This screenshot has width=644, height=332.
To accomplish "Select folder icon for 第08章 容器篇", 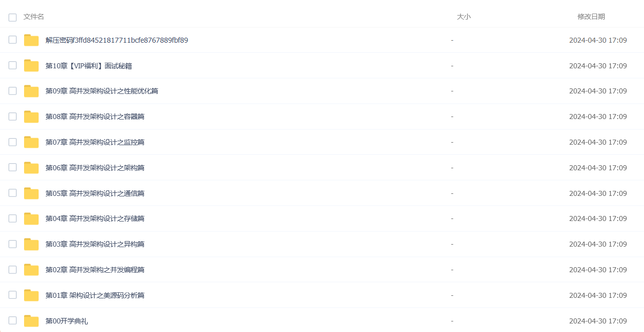I will 31,117.
